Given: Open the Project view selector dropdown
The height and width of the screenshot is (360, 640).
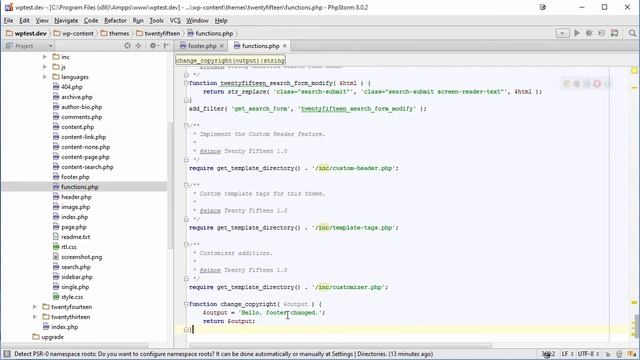Looking at the screenshot, I should point(51,46).
